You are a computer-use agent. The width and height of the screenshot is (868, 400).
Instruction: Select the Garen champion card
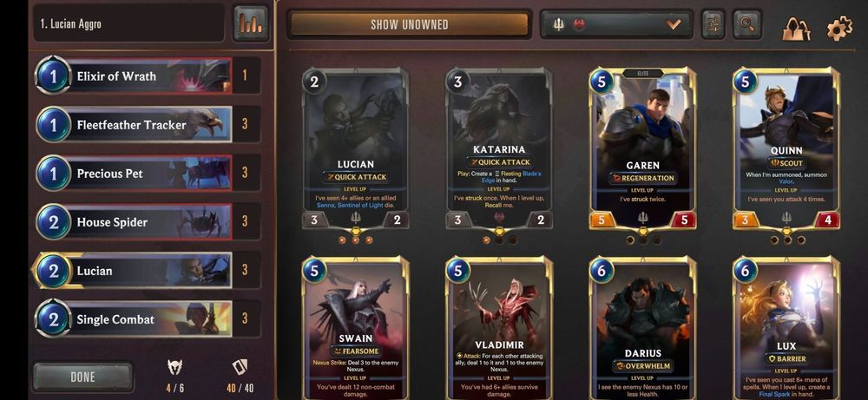(x=642, y=148)
